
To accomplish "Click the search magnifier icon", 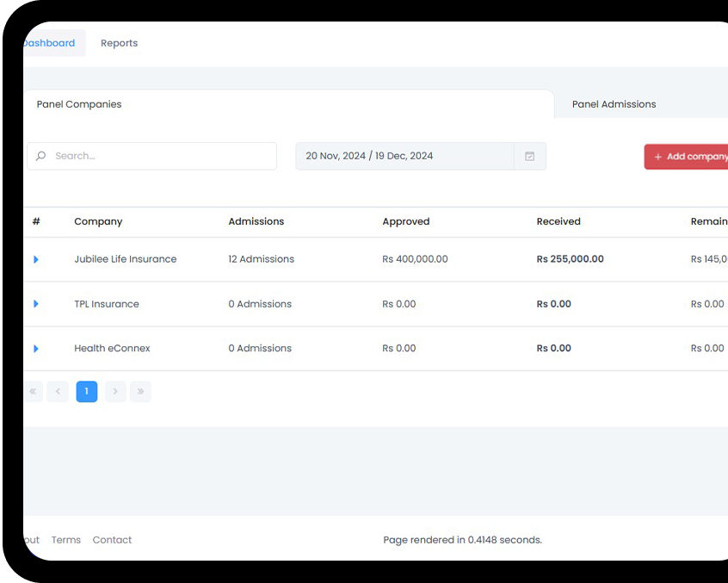I will (40, 156).
